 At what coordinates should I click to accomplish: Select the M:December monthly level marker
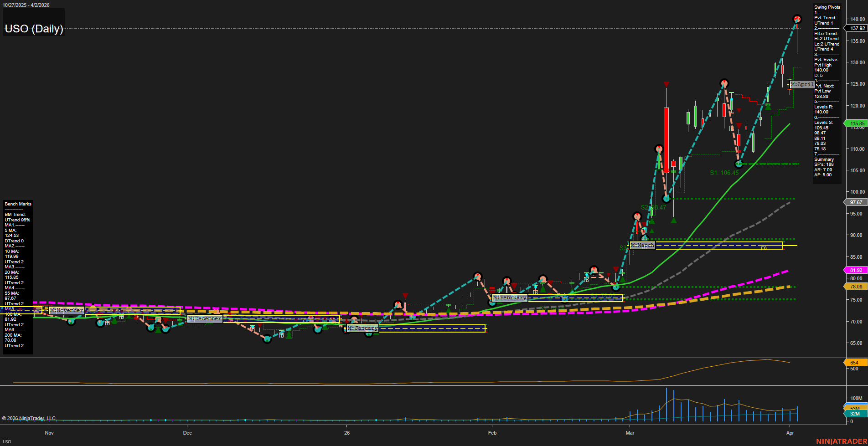(x=205, y=318)
